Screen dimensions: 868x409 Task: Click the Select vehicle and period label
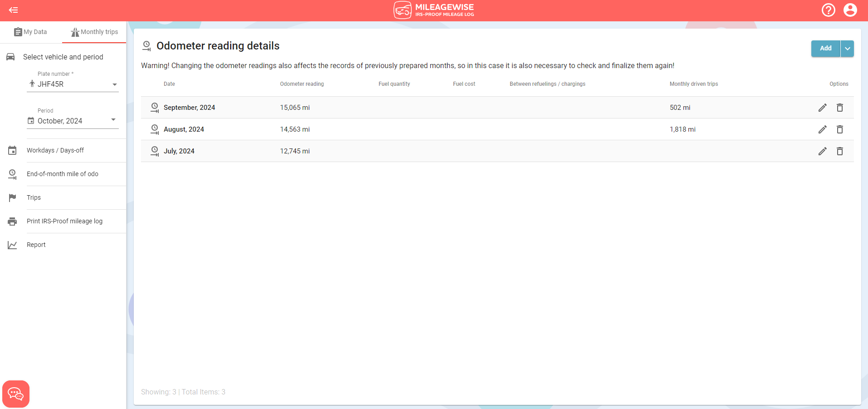(x=63, y=57)
